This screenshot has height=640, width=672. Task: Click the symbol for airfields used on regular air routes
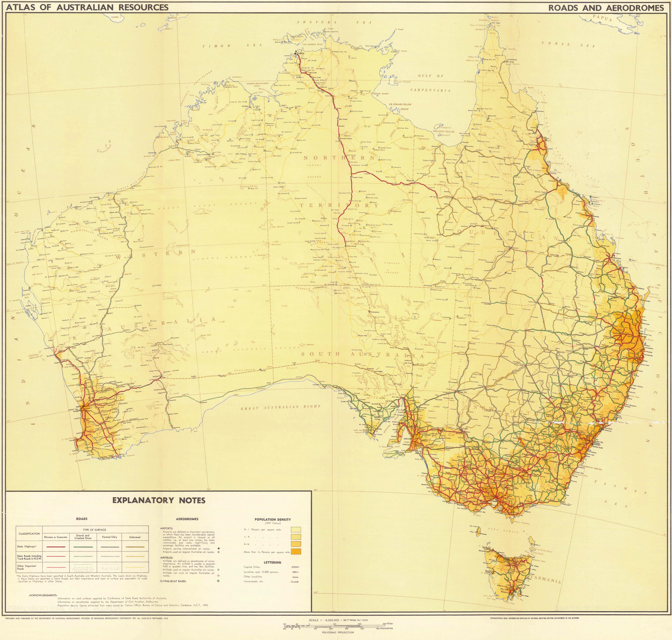pos(218,570)
